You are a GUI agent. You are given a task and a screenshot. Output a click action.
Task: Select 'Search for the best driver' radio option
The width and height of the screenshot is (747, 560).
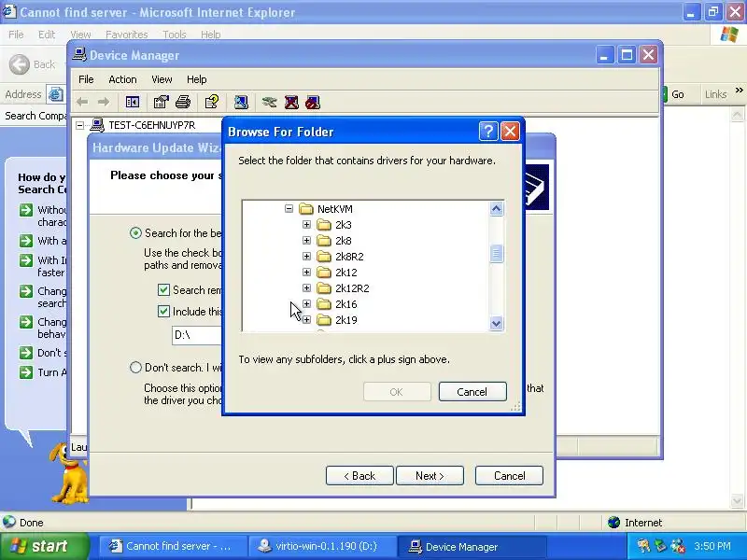point(135,232)
